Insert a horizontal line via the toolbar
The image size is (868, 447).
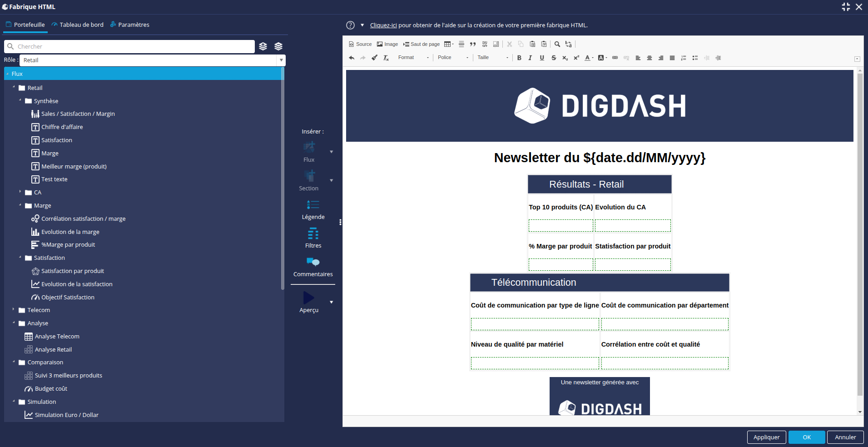(x=461, y=44)
